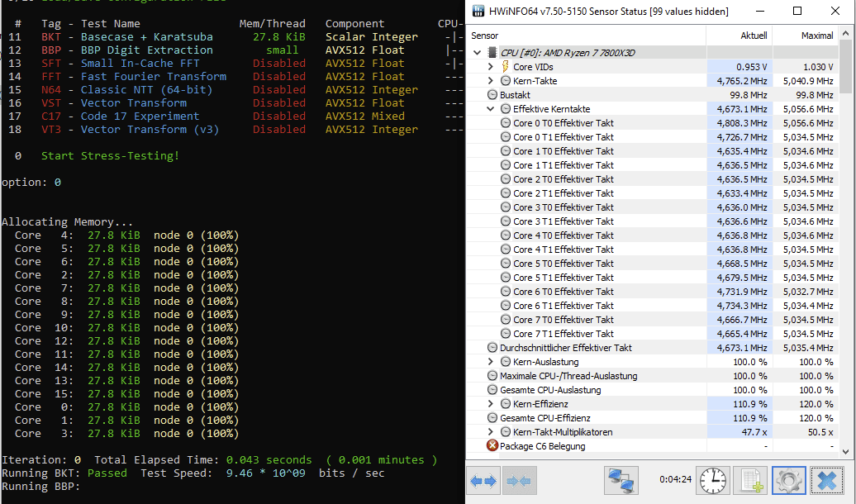The height and width of the screenshot is (504, 856).
Task: Click the icon beside Core 4 T0 Effektiver Takt
Action: point(506,235)
